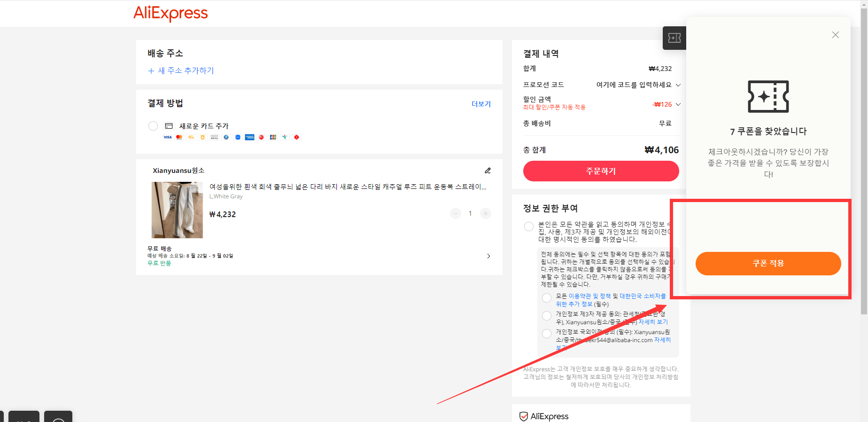Click the VISA card logo
Screen dimensions: 868x422
tap(168, 137)
